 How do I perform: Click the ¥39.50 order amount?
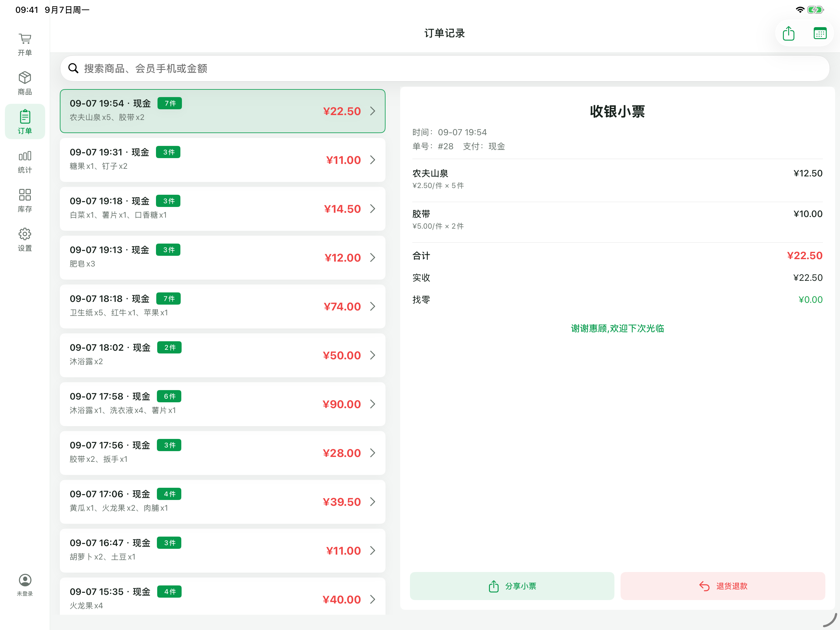(x=342, y=501)
